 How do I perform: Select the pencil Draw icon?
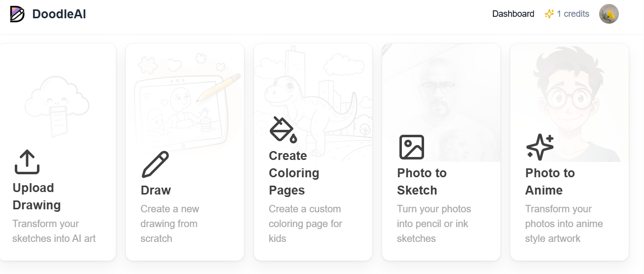click(x=155, y=164)
